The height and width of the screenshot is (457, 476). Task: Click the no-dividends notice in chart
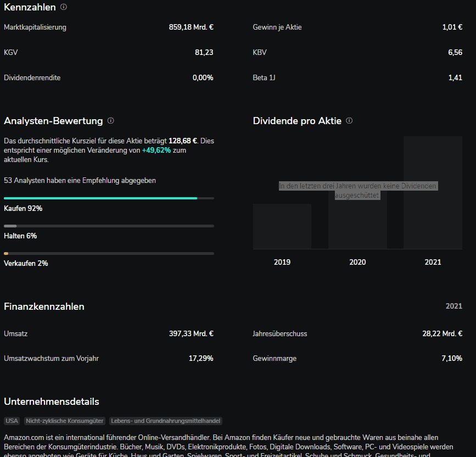tap(357, 191)
